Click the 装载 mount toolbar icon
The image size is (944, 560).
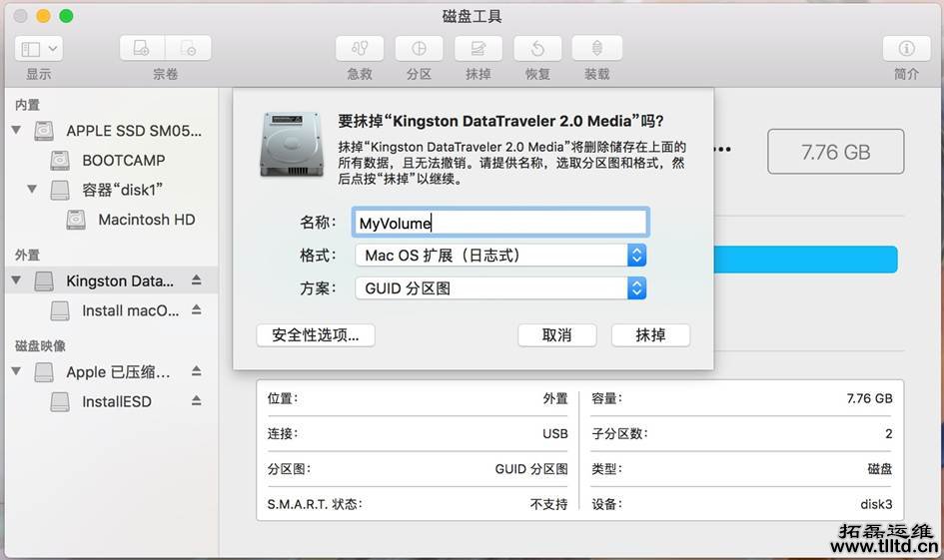click(596, 48)
